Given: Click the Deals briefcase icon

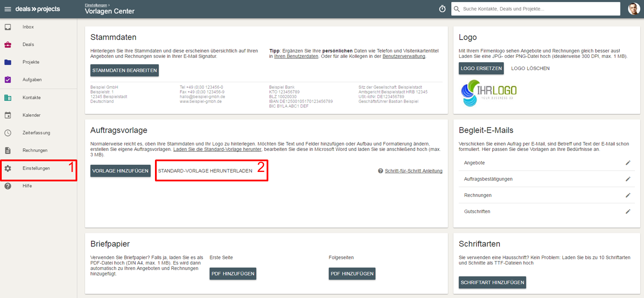Looking at the screenshot, I should [x=8, y=45].
